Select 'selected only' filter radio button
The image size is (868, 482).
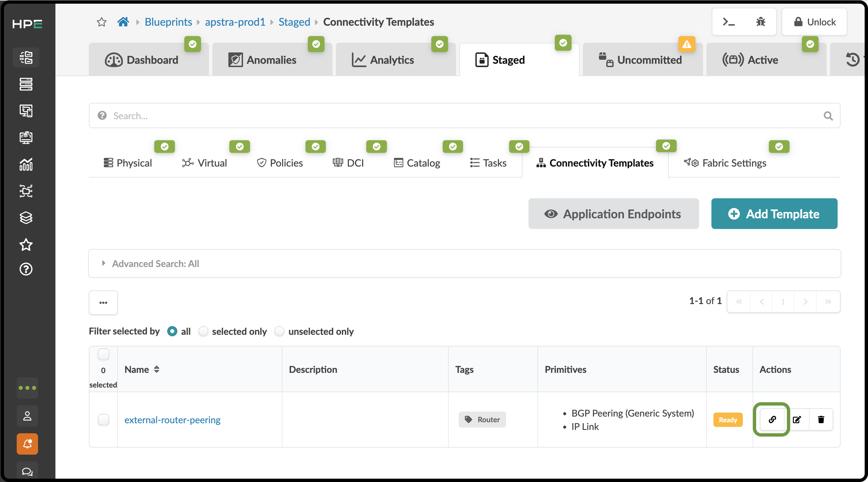[203, 331]
